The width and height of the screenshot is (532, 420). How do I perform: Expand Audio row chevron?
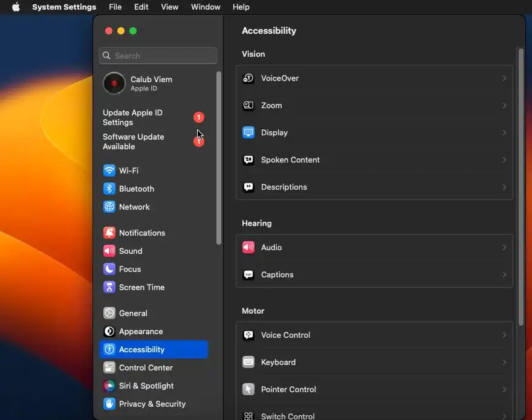504,247
